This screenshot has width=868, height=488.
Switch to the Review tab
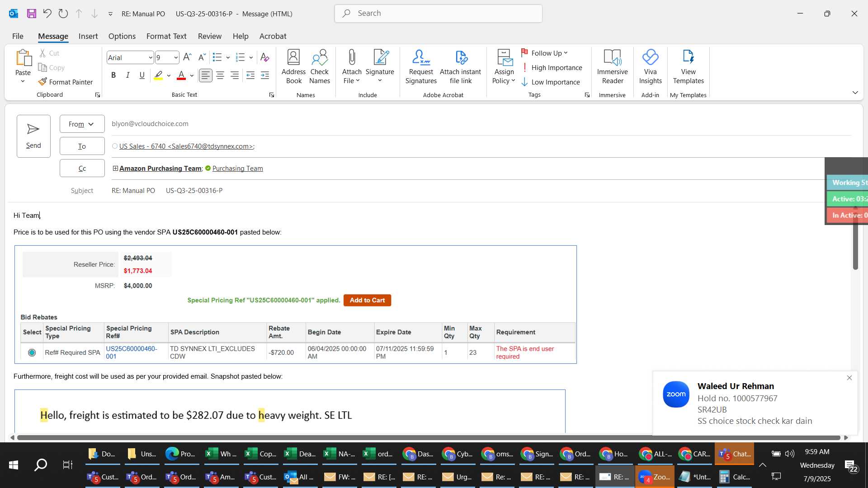[209, 36]
